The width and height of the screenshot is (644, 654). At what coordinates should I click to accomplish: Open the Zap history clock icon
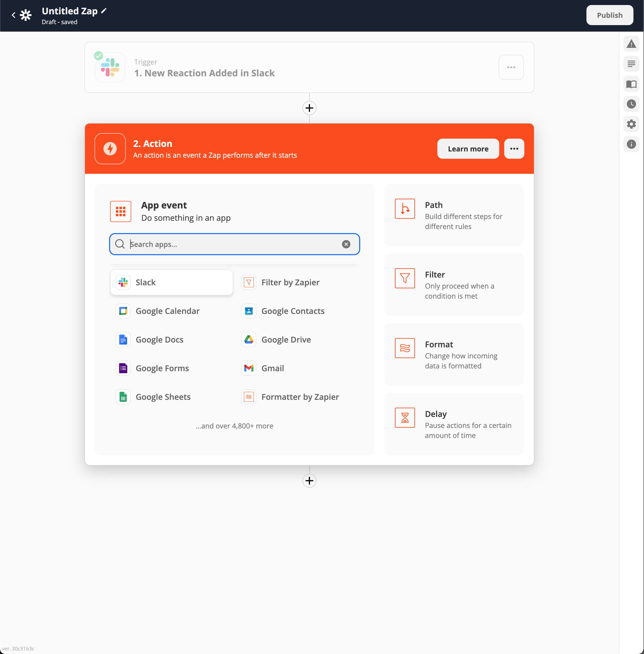(631, 104)
